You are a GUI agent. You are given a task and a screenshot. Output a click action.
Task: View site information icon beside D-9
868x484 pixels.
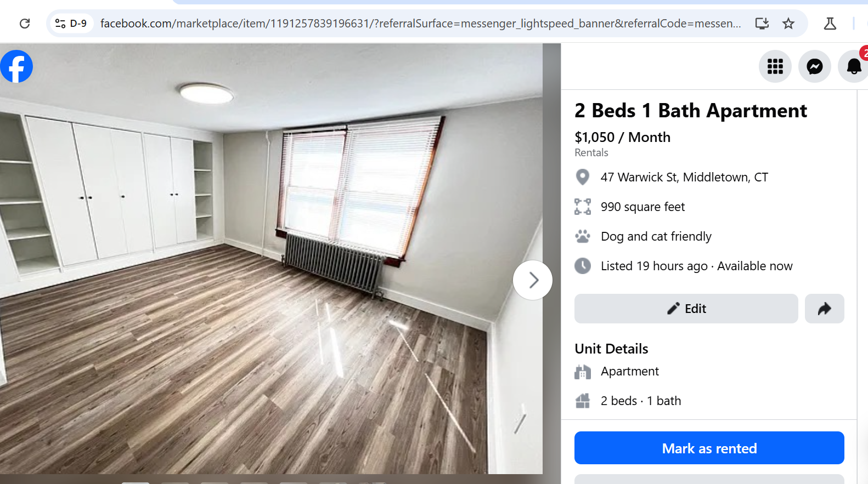[60, 24]
